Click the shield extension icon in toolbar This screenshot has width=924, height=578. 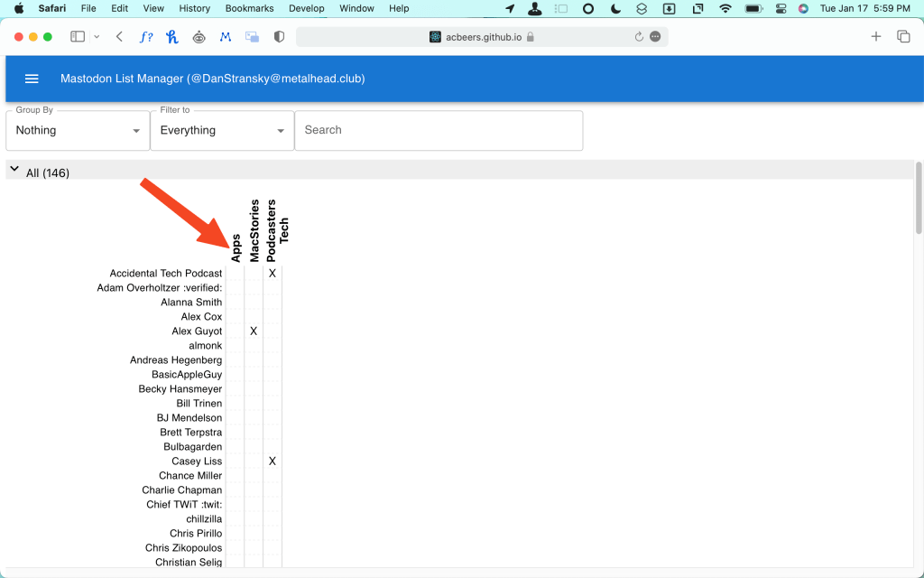(279, 36)
